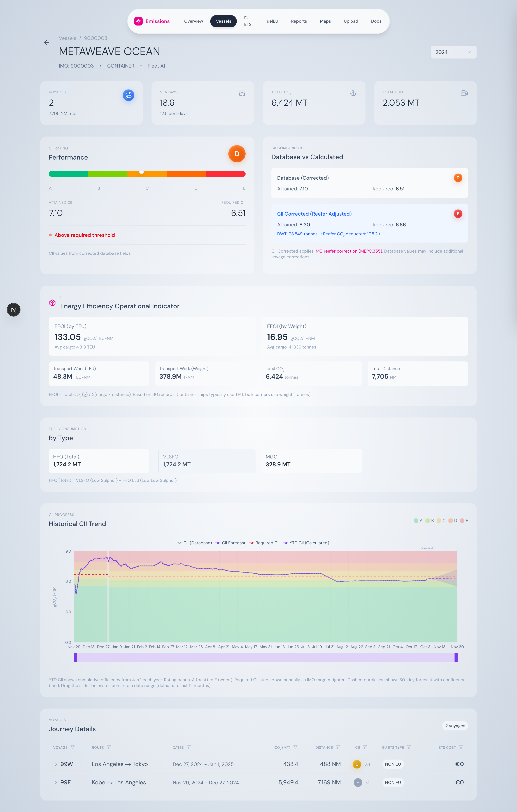Click the DATES column filter icon

click(x=189, y=747)
